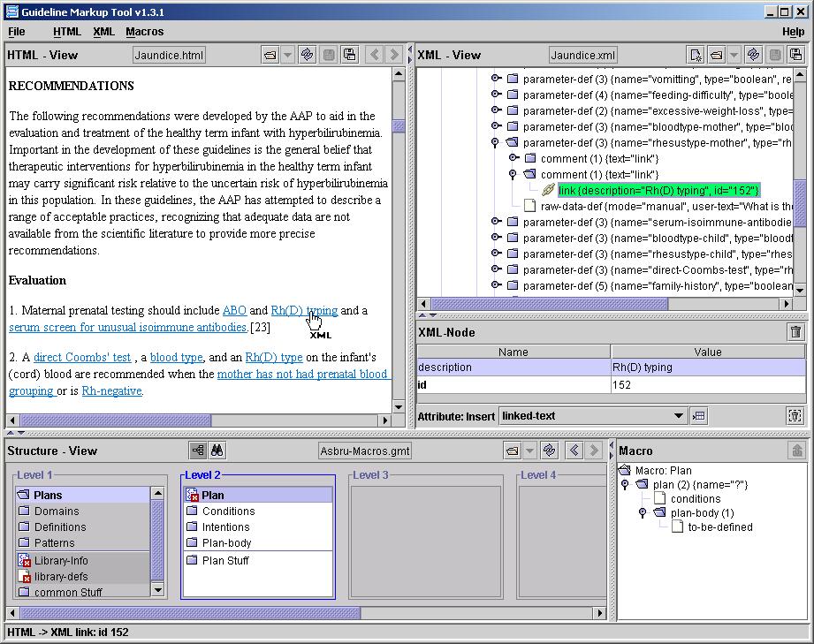
Task: Select the description value Rh(D) typing cell
Action: point(708,367)
